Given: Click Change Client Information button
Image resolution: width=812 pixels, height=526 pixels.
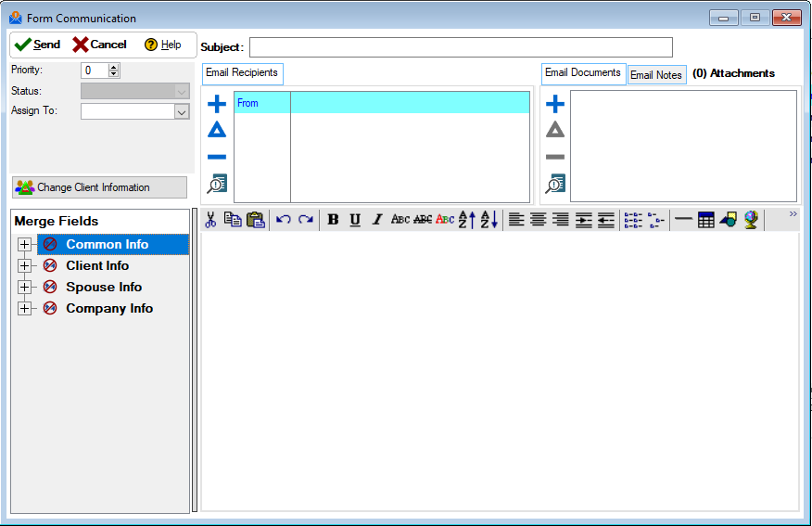Looking at the screenshot, I should pyautogui.click(x=99, y=187).
